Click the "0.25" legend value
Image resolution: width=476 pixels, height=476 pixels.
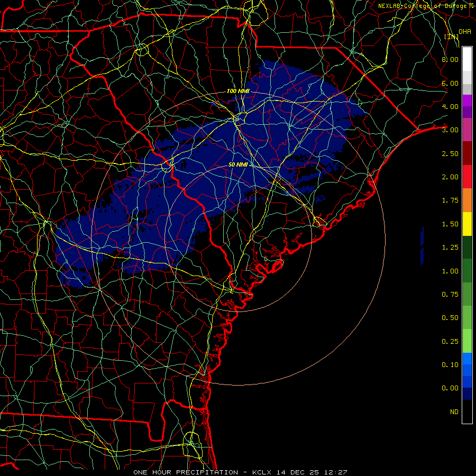click(x=450, y=342)
